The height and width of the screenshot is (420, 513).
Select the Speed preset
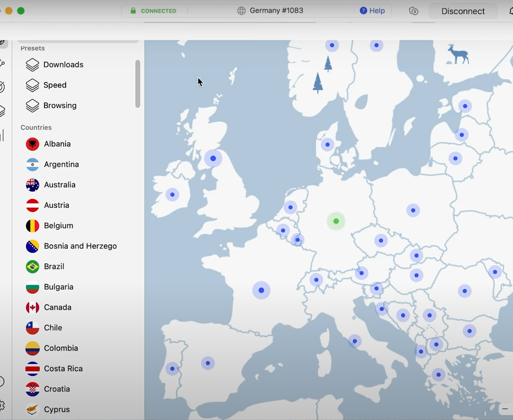click(x=46, y=85)
